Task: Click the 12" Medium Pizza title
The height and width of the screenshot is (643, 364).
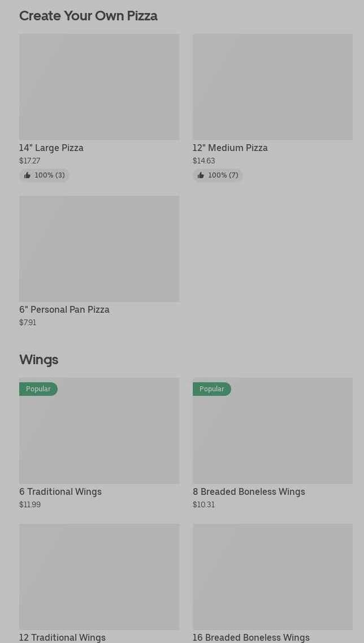Action: tap(230, 148)
